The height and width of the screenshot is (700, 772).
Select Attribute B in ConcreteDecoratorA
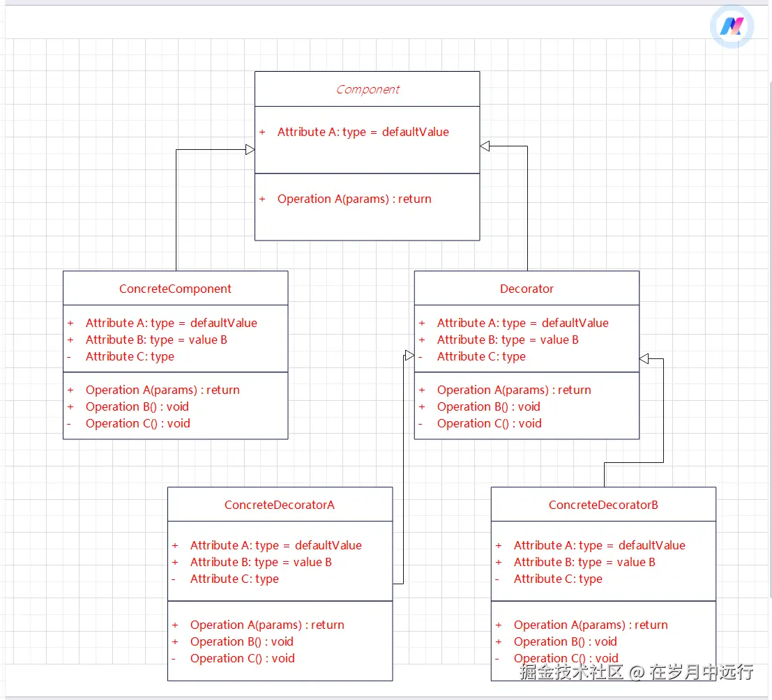pos(261,562)
